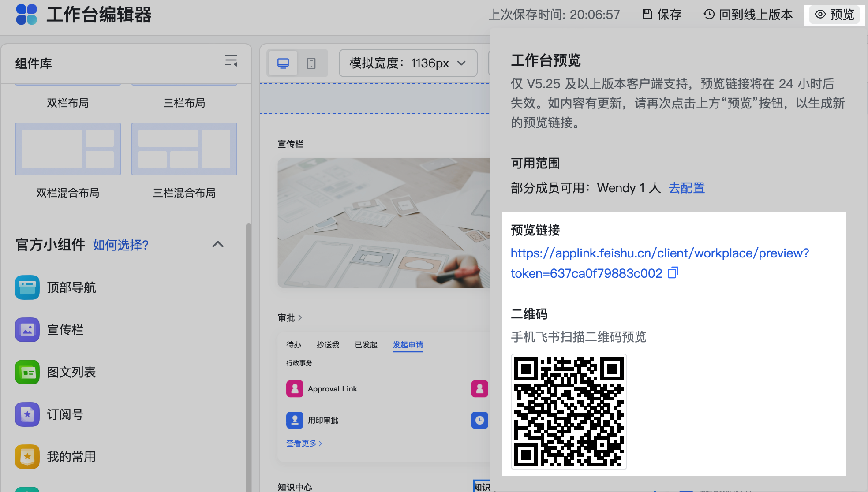Open the 审批 section header

point(290,317)
